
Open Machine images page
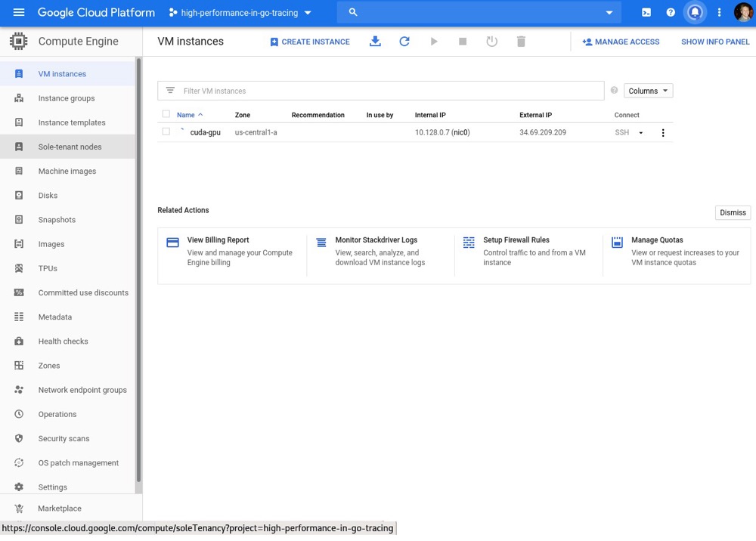point(67,171)
